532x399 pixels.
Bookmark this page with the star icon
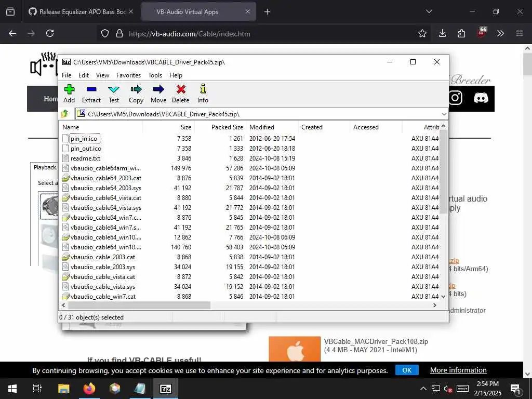pos(422,33)
